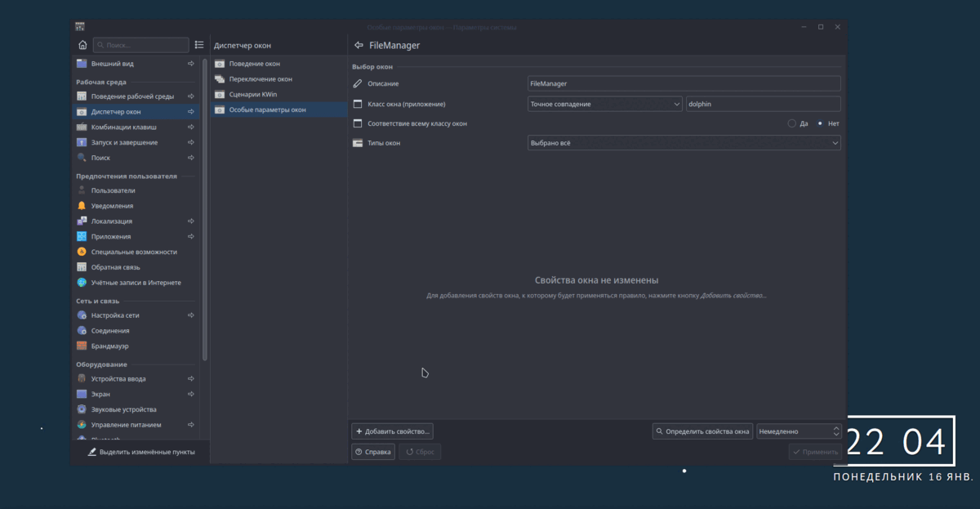This screenshot has height=509, width=980.
Task: Click the Устройства ввода icon
Action: (x=82, y=379)
